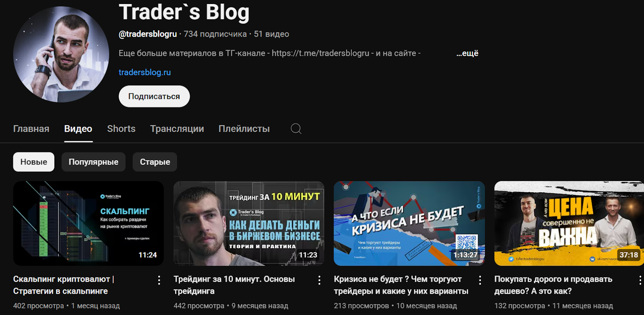Image resolution: width=644 pixels, height=315 pixels.
Task: Open the Плейлисты tab
Action: 244,129
